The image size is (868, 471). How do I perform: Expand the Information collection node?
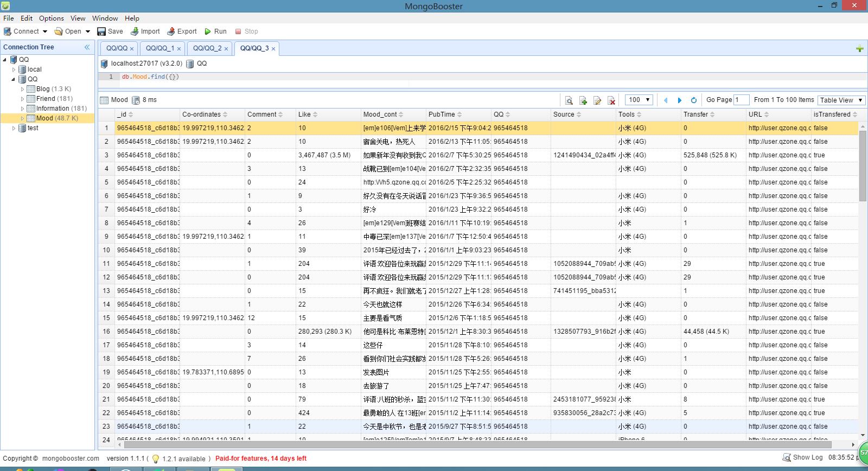click(22, 109)
